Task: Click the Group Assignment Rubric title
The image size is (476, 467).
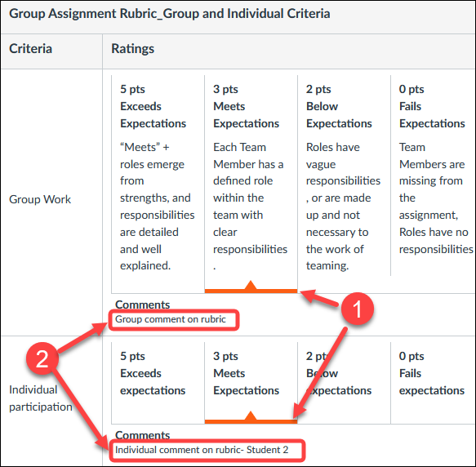Action: pyautogui.click(x=169, y=14)
